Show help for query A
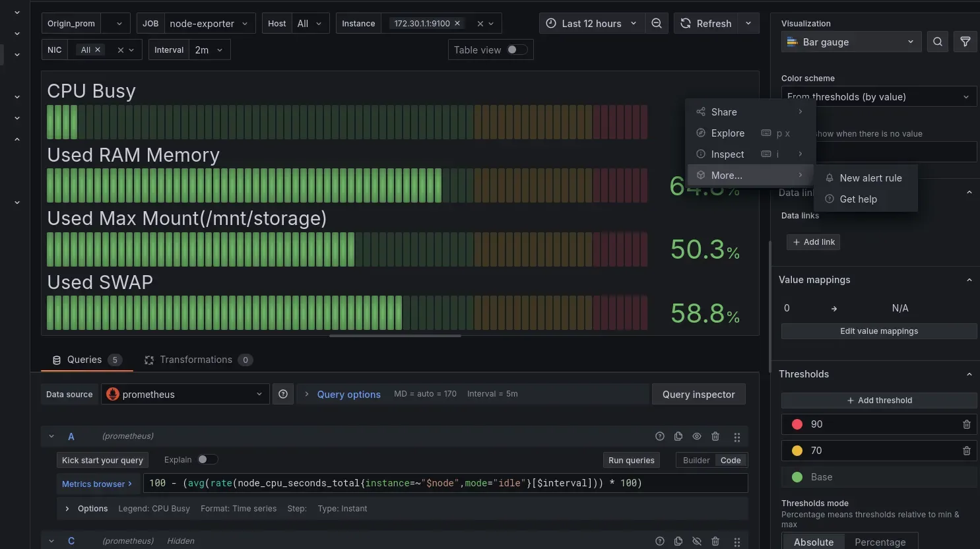 pyautogui.click(x=660, y=436)
